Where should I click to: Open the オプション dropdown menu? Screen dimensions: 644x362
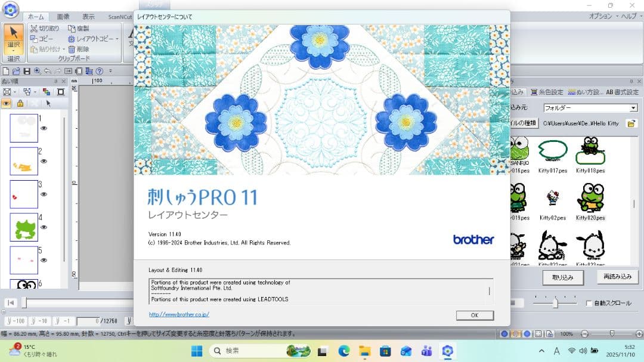coord(603,16)
